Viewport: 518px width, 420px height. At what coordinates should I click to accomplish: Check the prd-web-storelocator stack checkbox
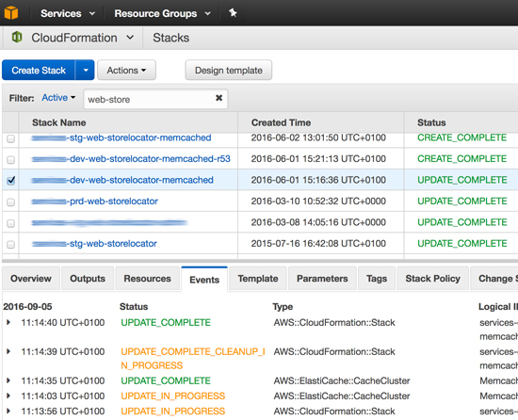click(11, 202)
